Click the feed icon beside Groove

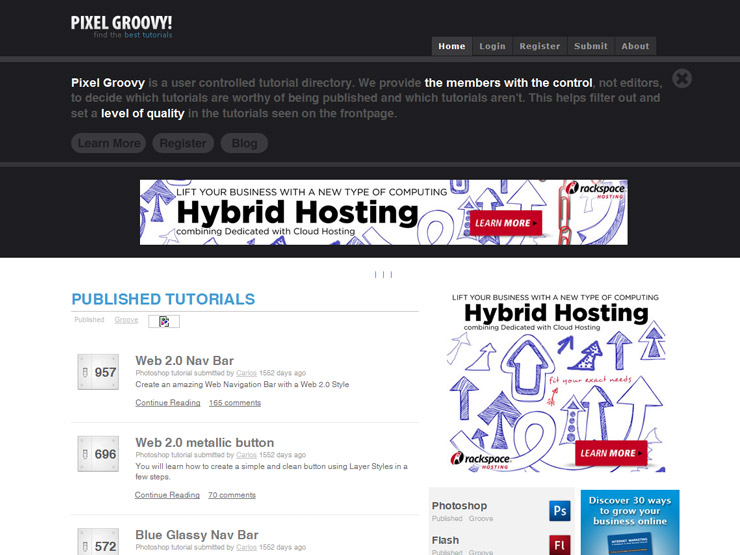point(164,321)
